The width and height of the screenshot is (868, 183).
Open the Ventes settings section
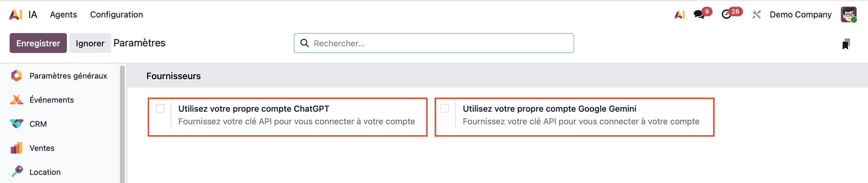tap(42, 148)
